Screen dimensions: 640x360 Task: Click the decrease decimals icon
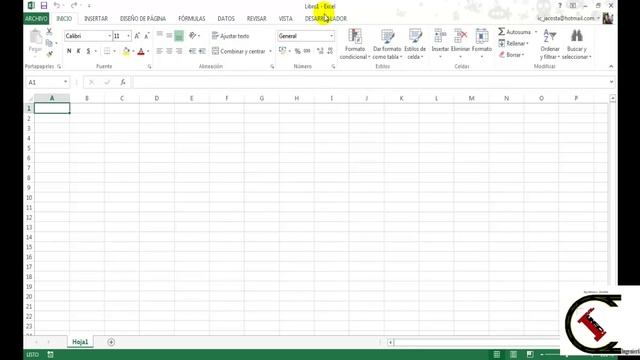(x=330, y=51)
